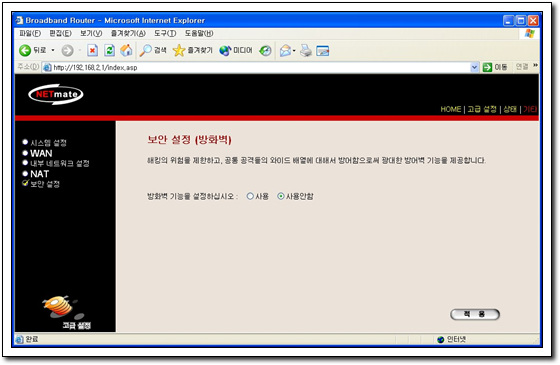Select the 사용안함 firewall radio button
The image size is (560, 365).
[281, 196]
